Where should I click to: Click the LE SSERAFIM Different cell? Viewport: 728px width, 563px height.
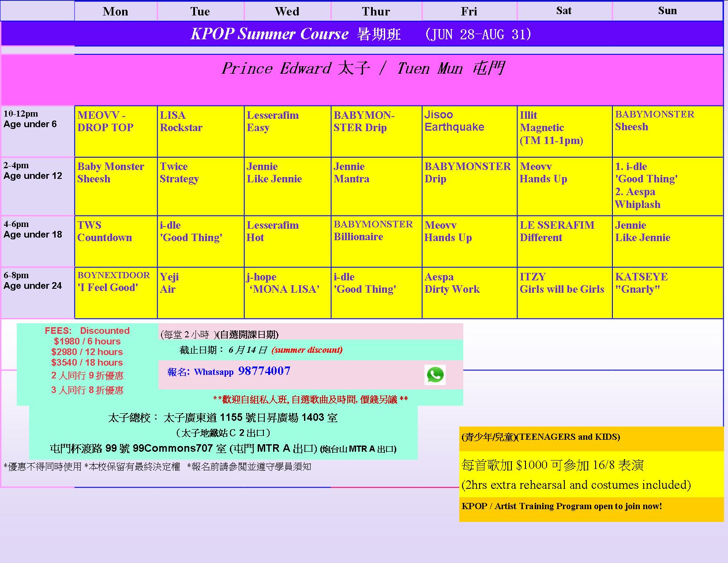tap(565, 241)
